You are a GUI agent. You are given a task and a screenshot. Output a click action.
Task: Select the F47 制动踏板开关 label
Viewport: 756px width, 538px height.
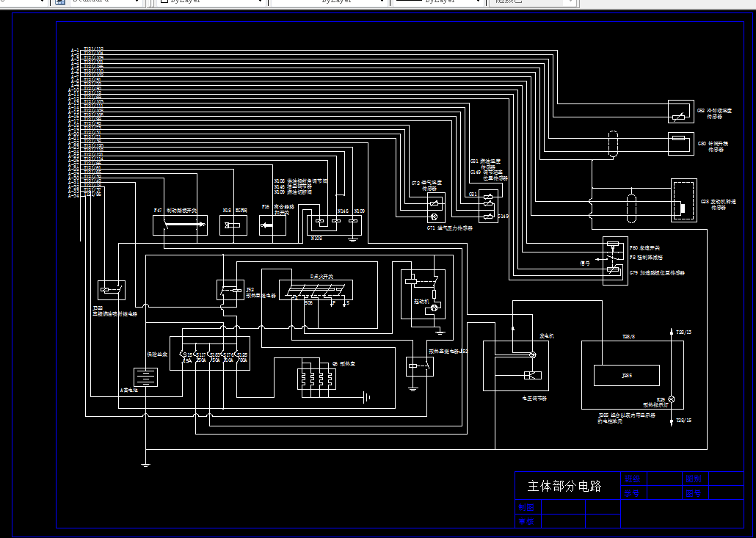tap(175, 211)
